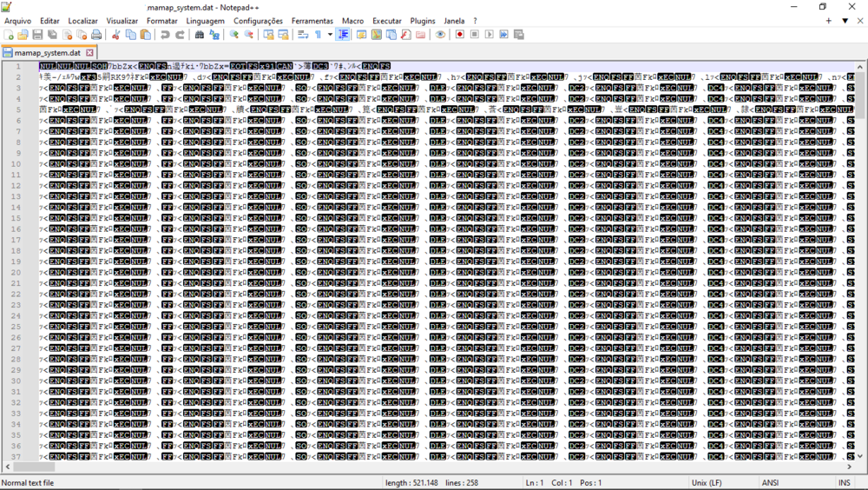Close the mamap_system.dat tab
Screen dimensions: 868x490
(x=89, y=53)
